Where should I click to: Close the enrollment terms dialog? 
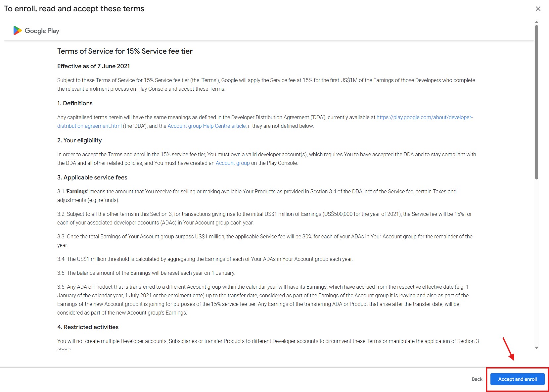point(538,9)
